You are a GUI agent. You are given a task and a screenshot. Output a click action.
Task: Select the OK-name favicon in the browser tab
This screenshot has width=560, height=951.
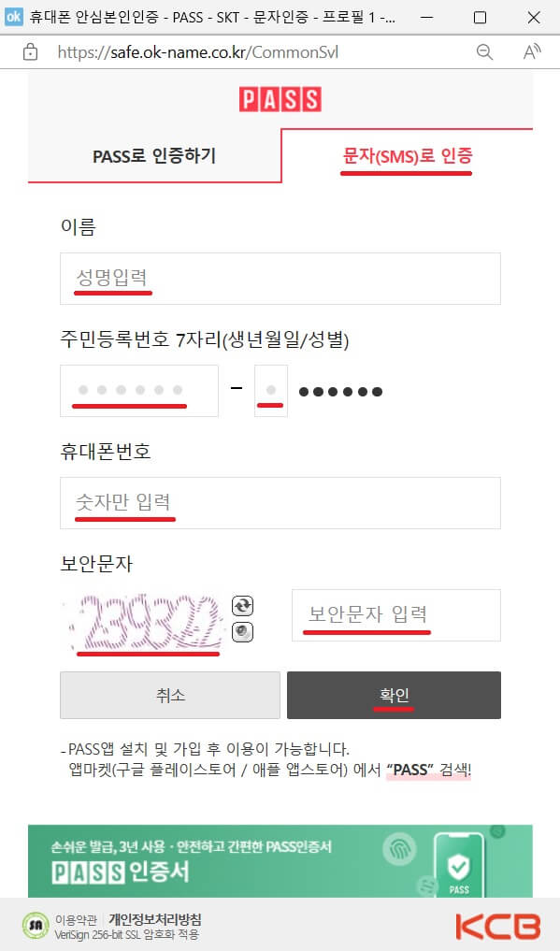pos(13,17)
